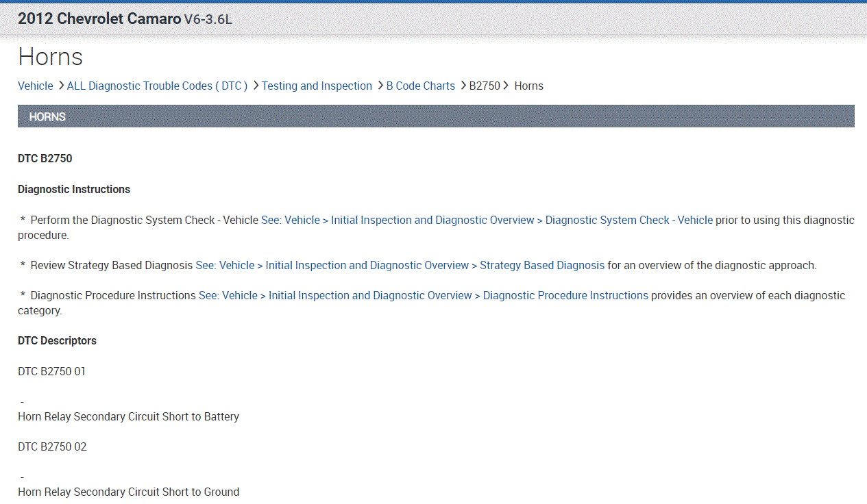The height and width of the screenshot is (504, 867).
Task: Open the Vehicle breadcrumb link
Action: click(35, 86)
